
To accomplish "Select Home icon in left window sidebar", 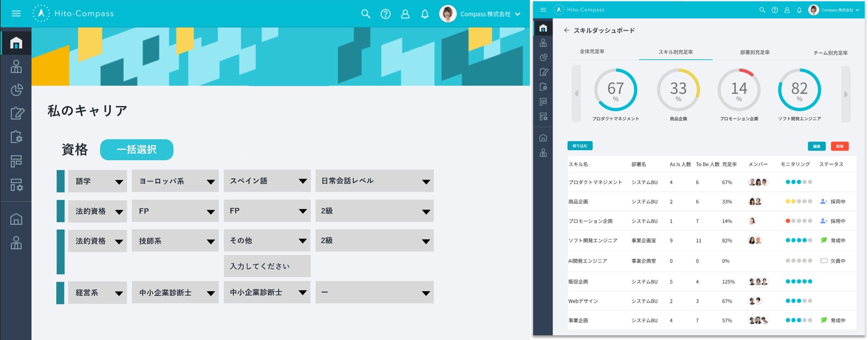I will pos(16,43).
